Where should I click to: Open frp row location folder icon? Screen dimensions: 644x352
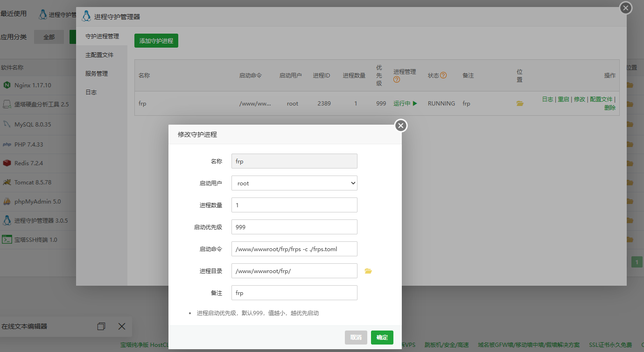pos(520,104)
